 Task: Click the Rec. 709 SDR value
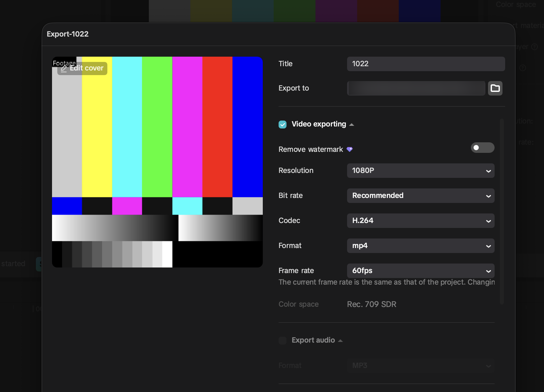click(372, 304)
